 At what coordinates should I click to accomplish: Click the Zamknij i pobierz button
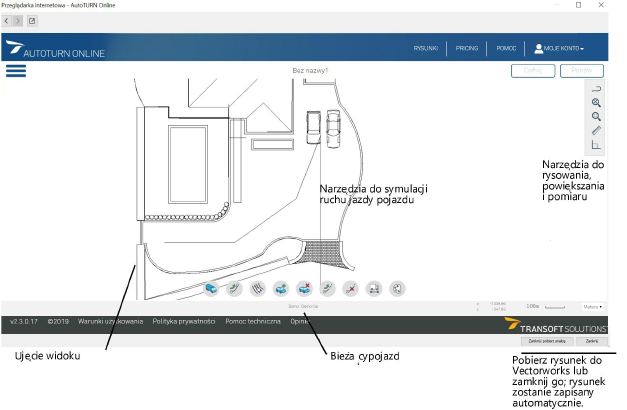[x=547, y=341]
